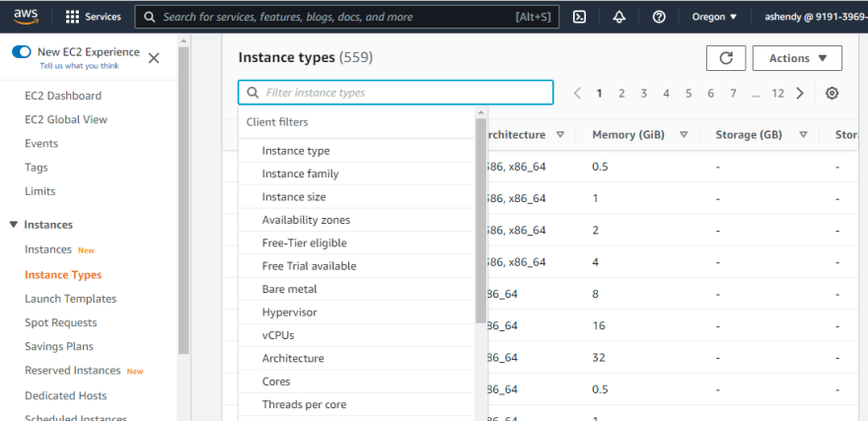Go to previous page arrow
The height and width of the screenshot is (421, 868).
coord(577,93)
